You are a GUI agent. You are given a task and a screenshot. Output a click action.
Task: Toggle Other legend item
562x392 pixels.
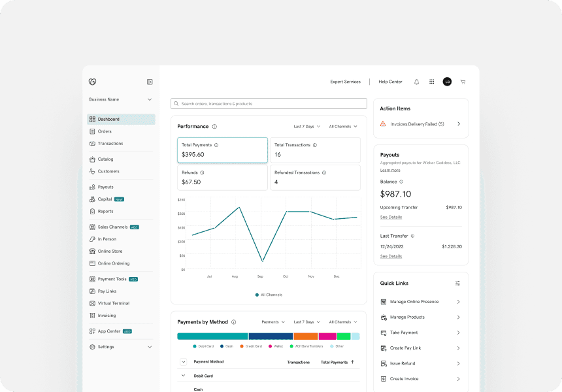click(x=337, y=346)
